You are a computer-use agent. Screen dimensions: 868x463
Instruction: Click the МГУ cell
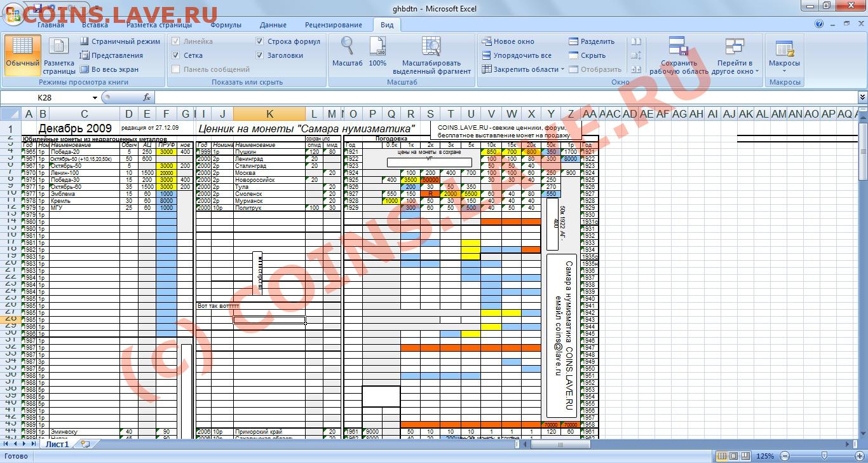85,208
